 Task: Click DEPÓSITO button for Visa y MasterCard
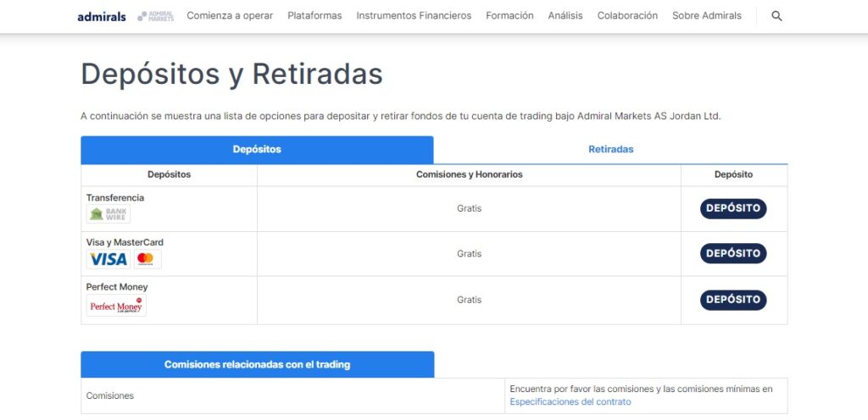click(x=733, y=253)
